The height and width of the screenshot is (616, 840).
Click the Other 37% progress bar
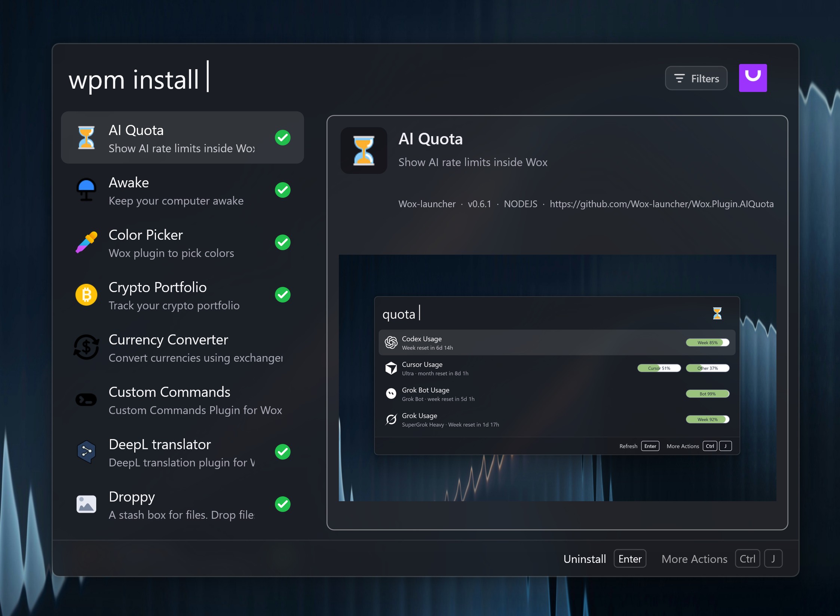[x=707, y=368]
